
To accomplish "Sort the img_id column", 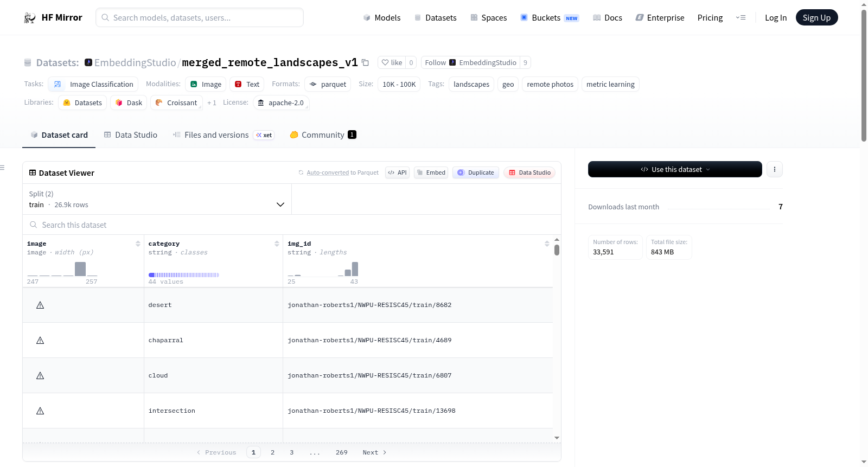I will click(547, 244).
